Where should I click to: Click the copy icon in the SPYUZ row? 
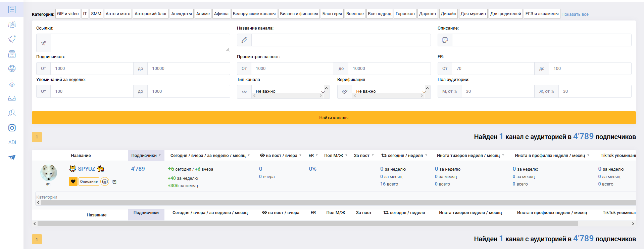point(114,182)
